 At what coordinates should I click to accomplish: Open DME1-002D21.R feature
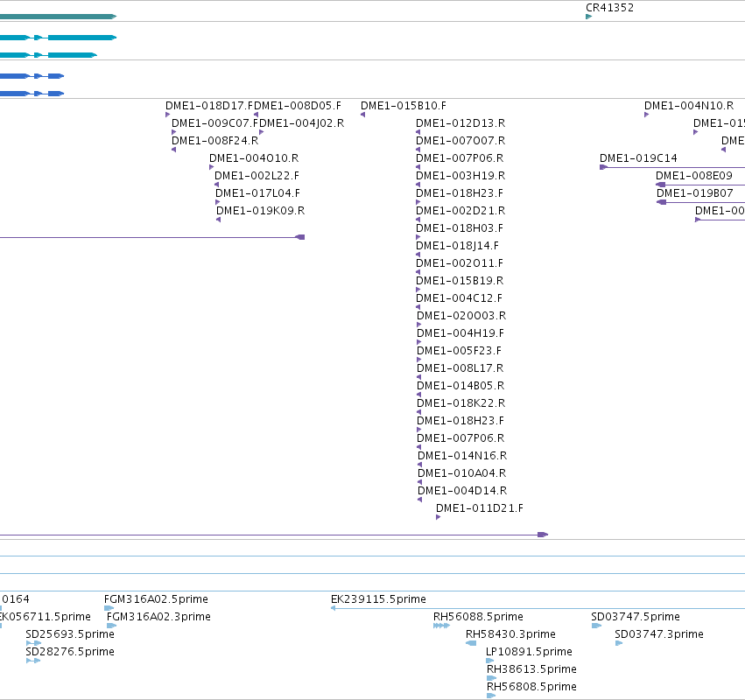[460, 211]
